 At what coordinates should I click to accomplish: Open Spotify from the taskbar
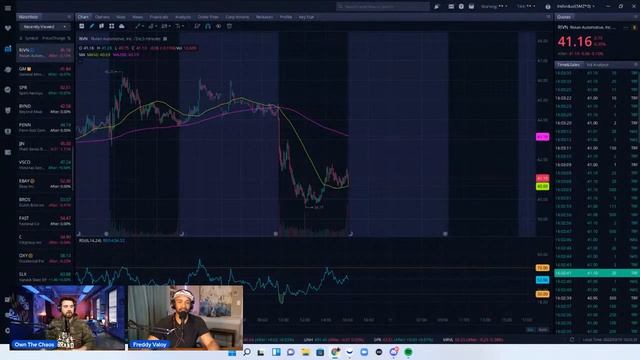coord(408,352)
